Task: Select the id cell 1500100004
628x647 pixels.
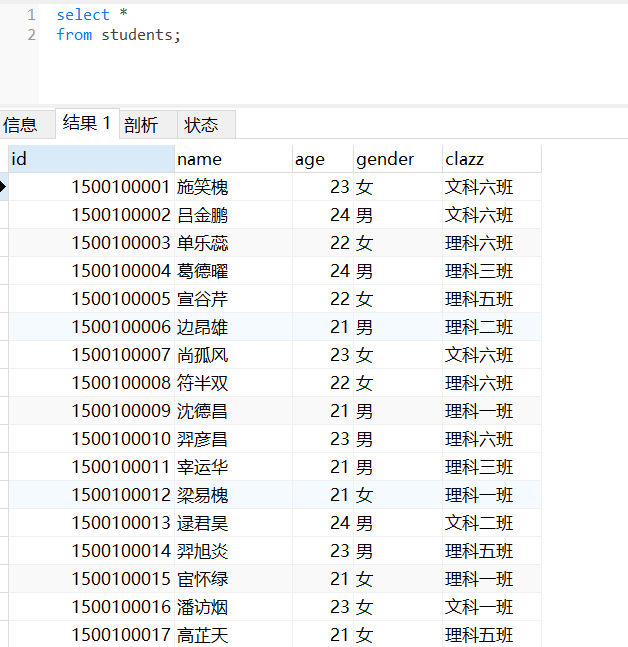Action: click(x=91, y=271)
